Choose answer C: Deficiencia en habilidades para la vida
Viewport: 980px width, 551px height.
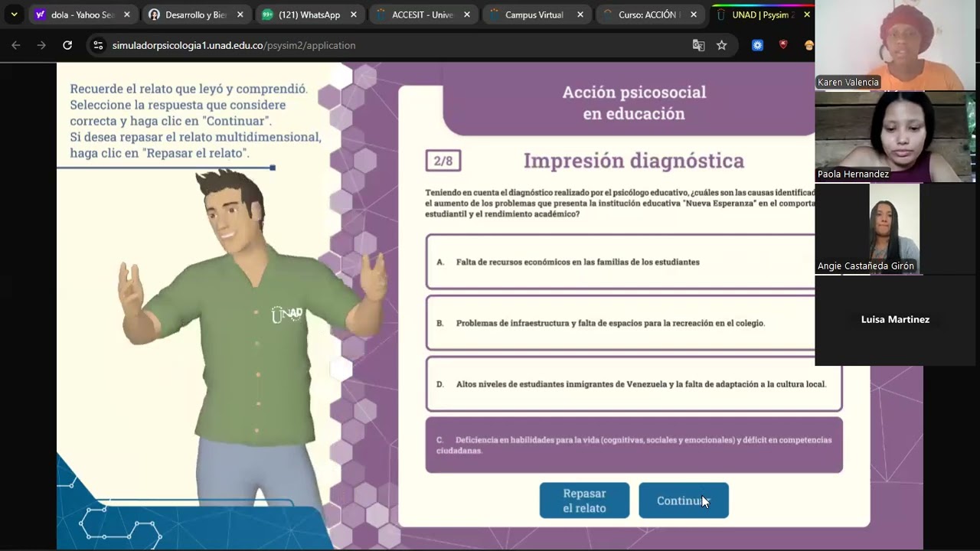[x=634, y=445]
